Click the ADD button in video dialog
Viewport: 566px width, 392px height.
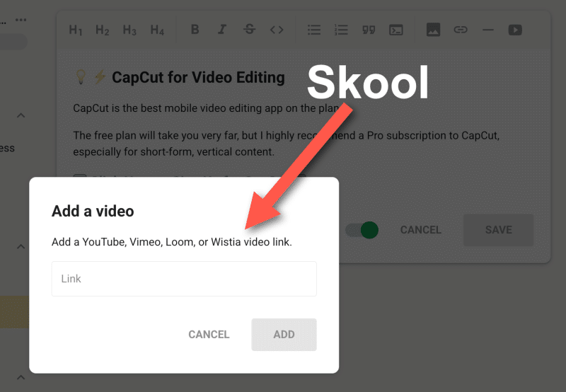pos(284,335)
